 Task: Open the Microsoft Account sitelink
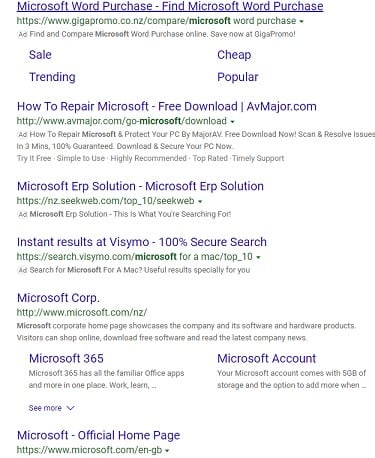(x=267, y=358)
